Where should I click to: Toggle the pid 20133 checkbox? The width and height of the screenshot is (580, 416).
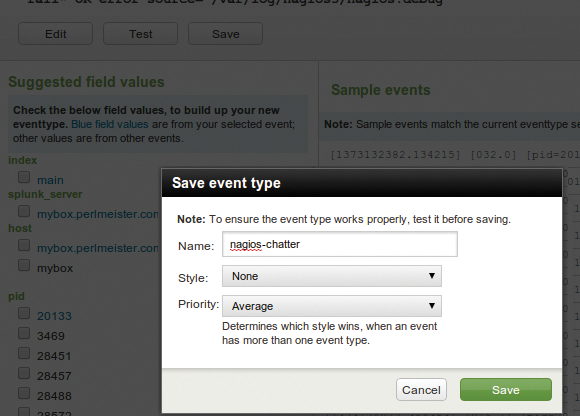tap(24, 313)
